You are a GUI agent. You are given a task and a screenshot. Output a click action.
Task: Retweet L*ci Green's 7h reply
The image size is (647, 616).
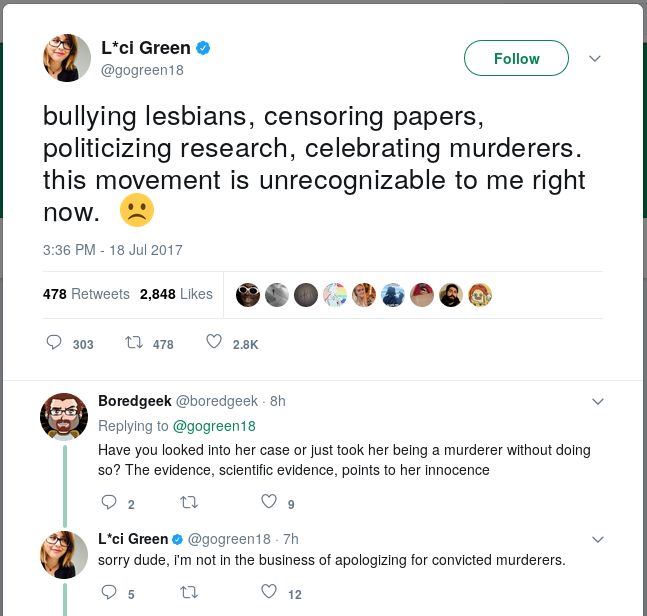tap(189, 593)
